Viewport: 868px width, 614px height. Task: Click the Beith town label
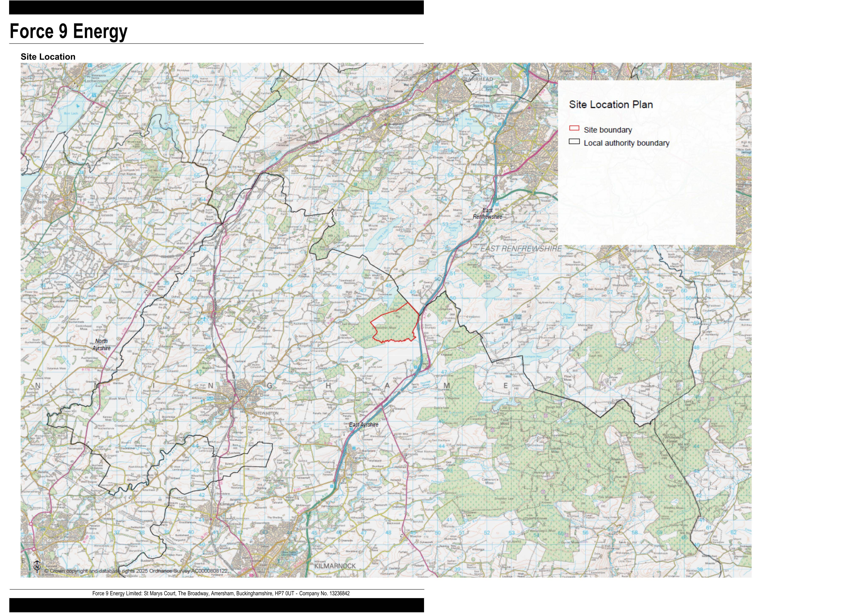[42, 202]
